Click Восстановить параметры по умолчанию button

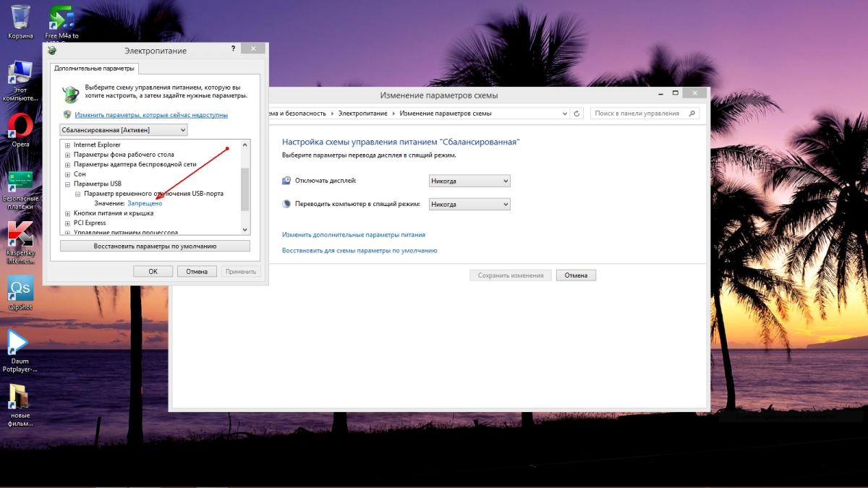[x=155, y=246]
